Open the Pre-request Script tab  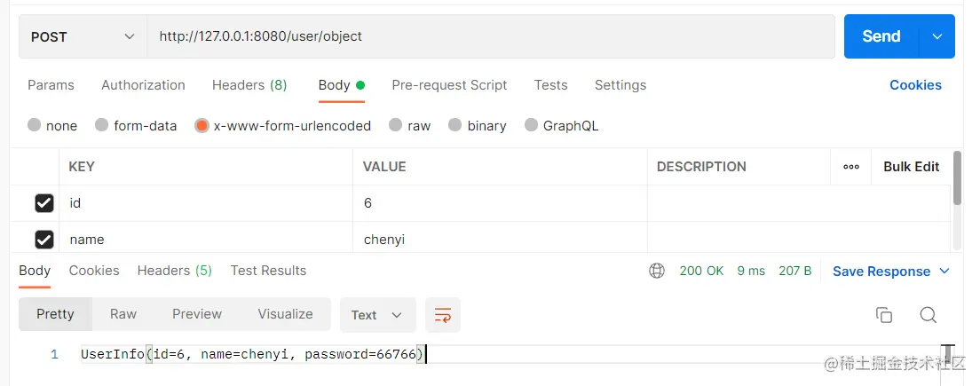tap(449, 85)
